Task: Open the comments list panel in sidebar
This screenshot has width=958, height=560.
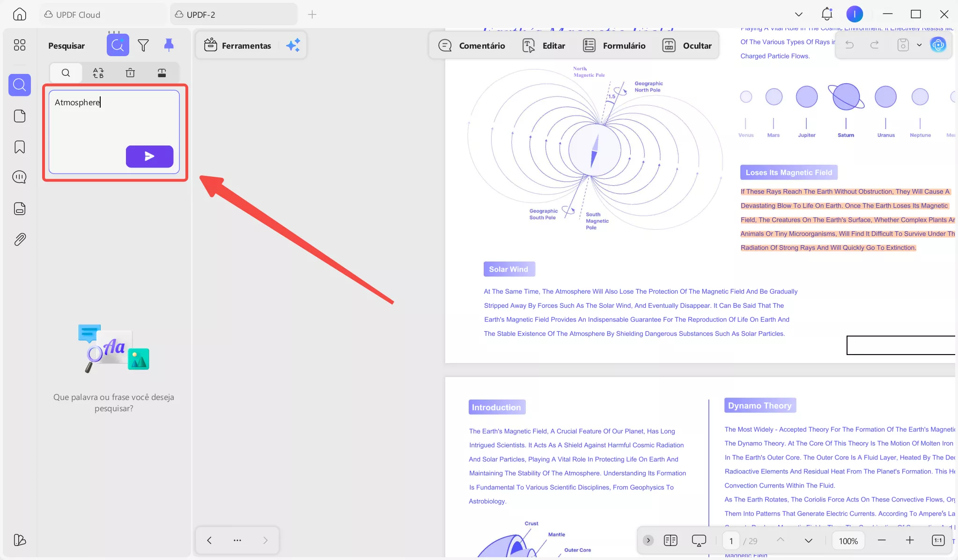Action: (20, 177)
